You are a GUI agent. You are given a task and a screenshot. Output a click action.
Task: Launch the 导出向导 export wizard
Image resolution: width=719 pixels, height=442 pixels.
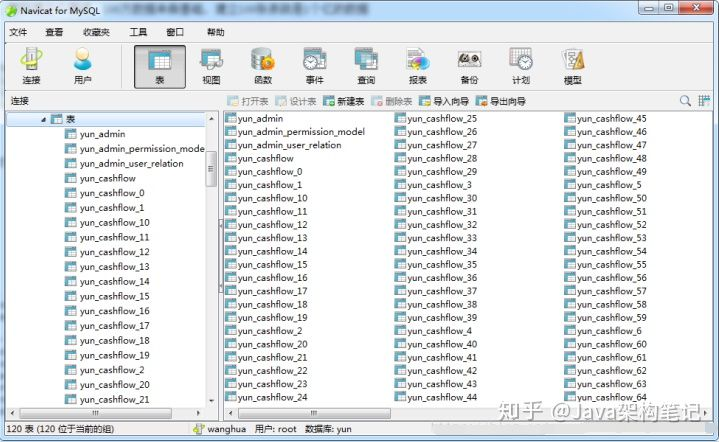tap(501, 101)
